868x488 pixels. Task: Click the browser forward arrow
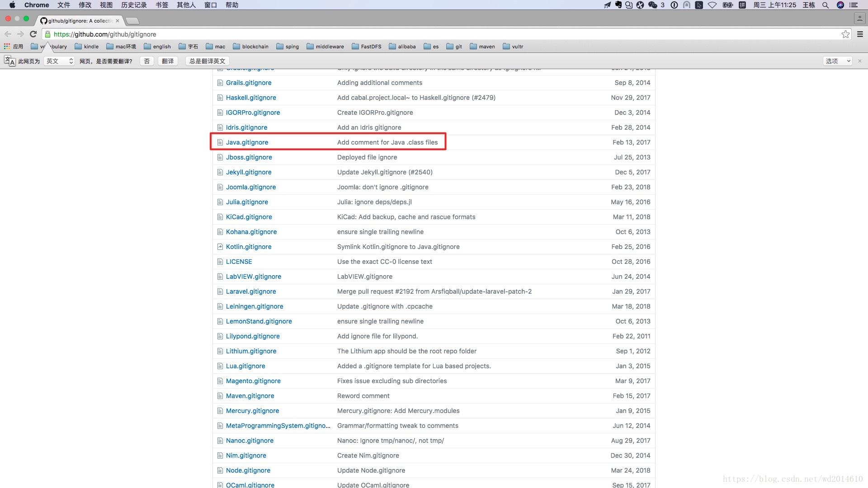20,34
